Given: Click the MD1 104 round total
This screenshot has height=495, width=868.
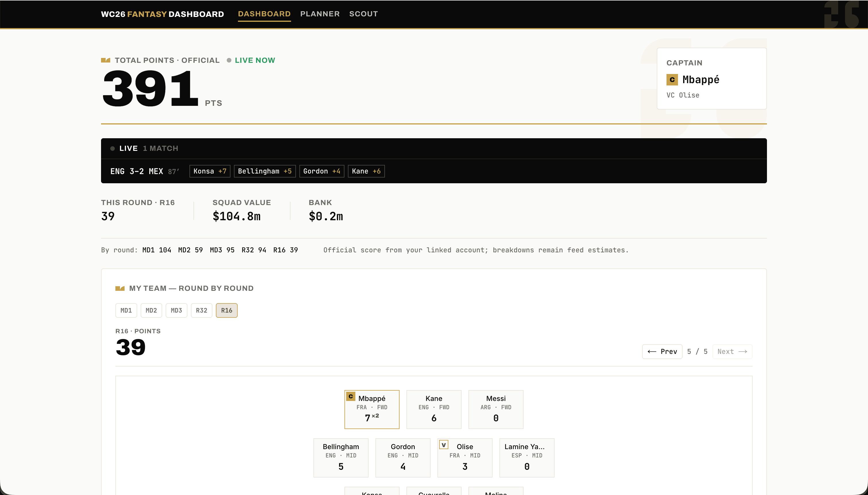Looking at the screenshot, I should point(156,250).
